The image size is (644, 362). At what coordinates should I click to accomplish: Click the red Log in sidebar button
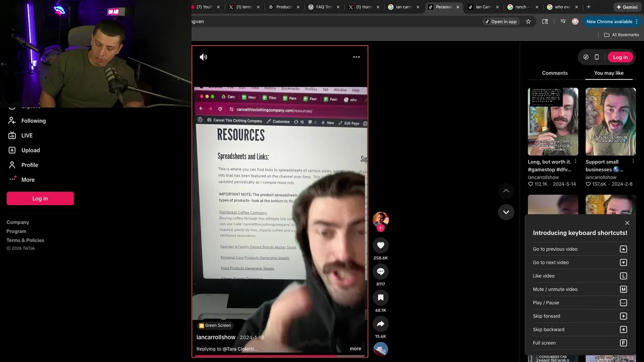(x=40, y=199)
